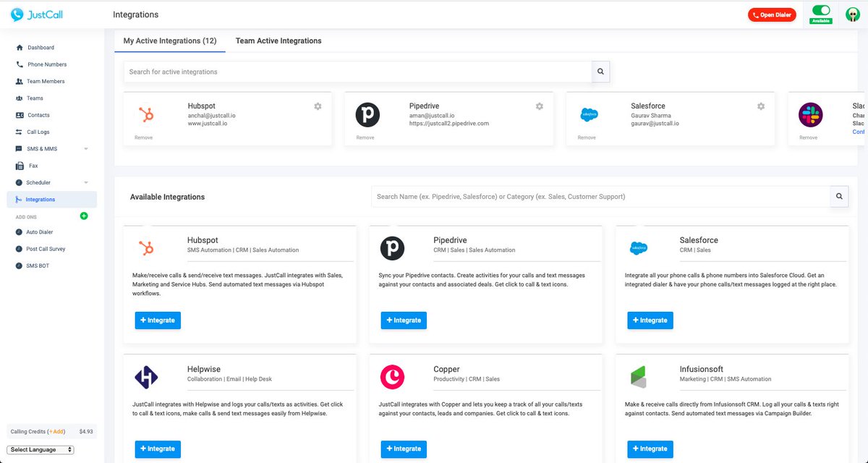This screenshot has width=868, height=463.
Task: Focus the Search Name or Category field
Action: [600, 196]
